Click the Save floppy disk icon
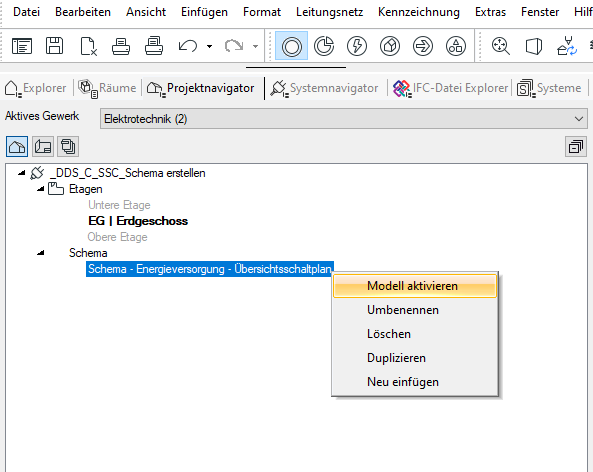The image size is (593, 472). pyautogui.click(x=54, y=46)
